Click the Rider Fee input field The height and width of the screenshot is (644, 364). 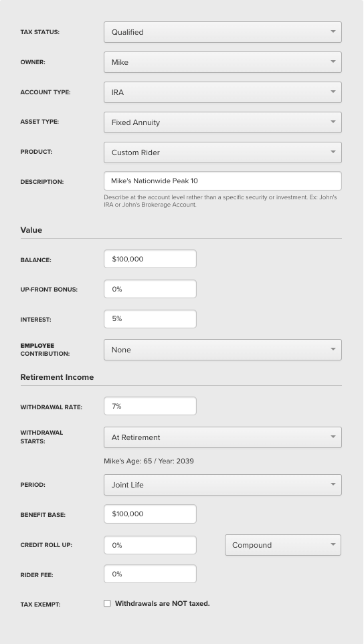[150, 574]
